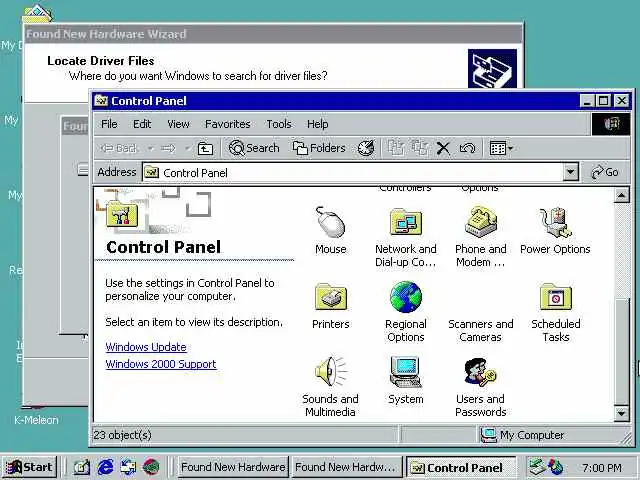Open Network and Dial-up Connections icon
Image resolution: width=640 pixels, height=480 pixels.
pyautogui.click(x=405, y=222)
